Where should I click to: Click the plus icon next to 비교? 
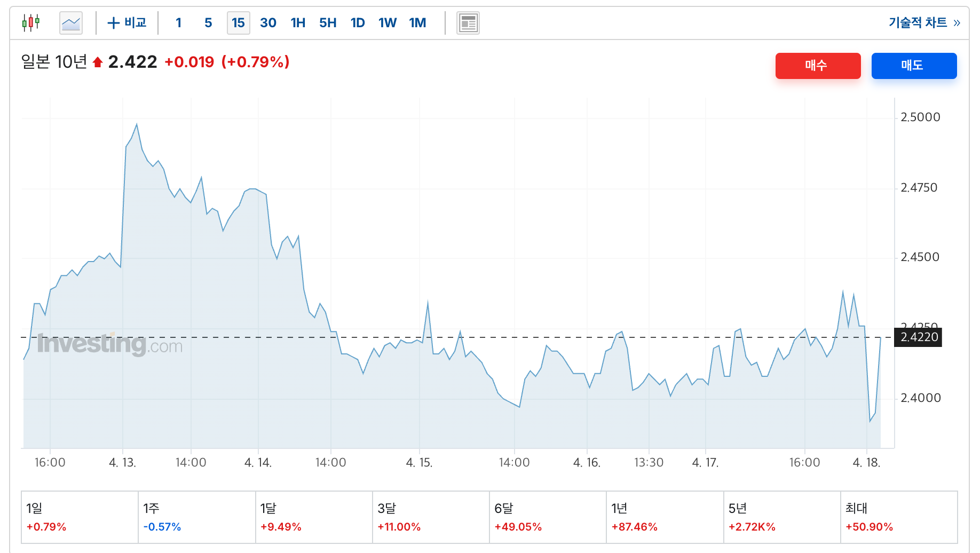tap(113, 23)
